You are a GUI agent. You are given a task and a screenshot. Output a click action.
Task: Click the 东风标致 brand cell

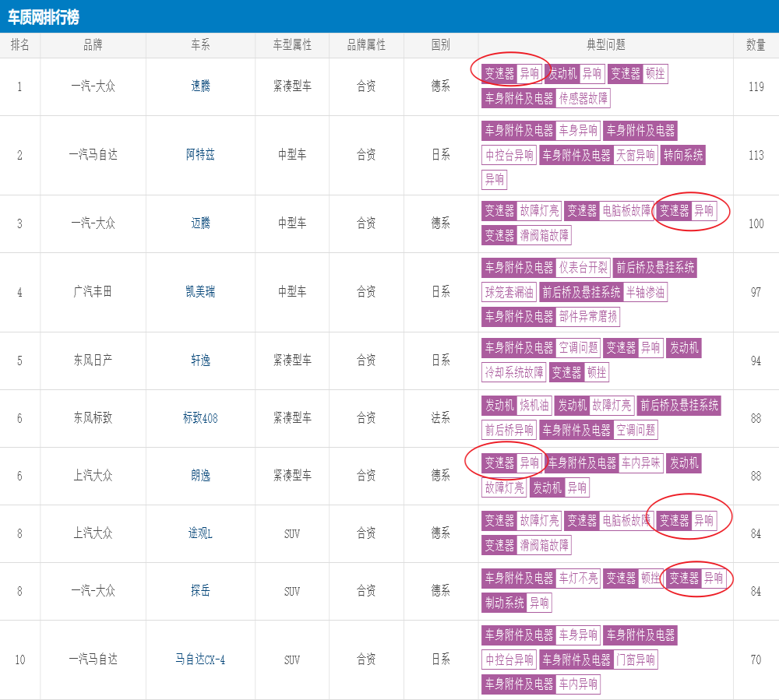[93, 418]
